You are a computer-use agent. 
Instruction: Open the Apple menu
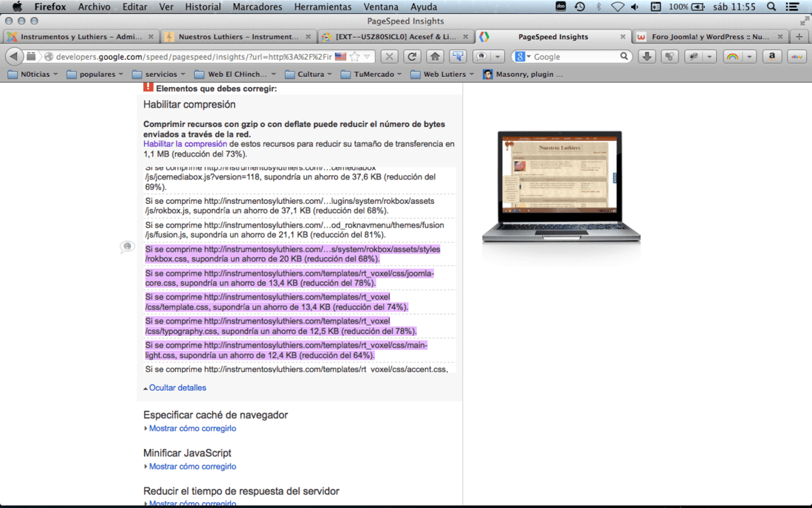(x=17, y=7)
